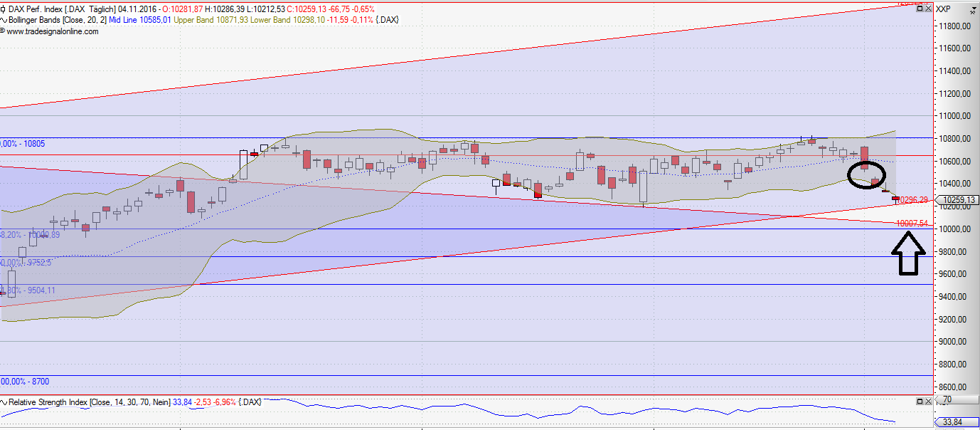Click the X icon on the RSI panel
980x430 pixels.
coord(928,401)
